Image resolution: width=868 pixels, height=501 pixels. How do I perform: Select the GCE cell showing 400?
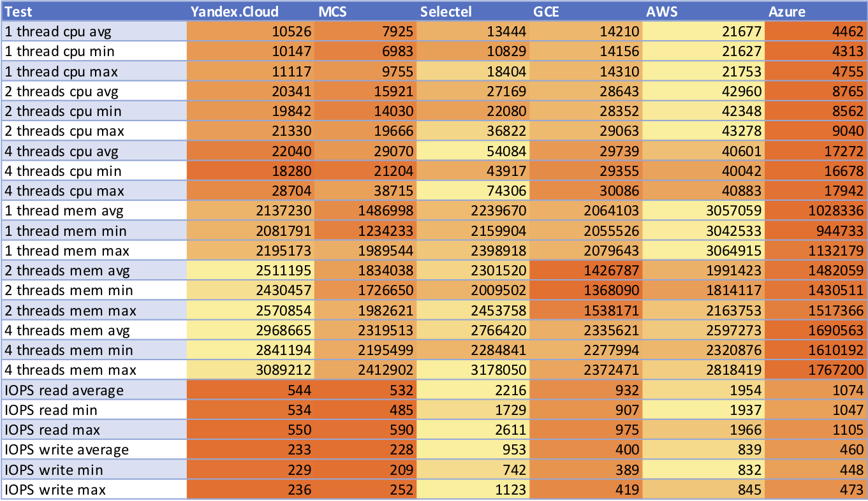tap(586, 449)
